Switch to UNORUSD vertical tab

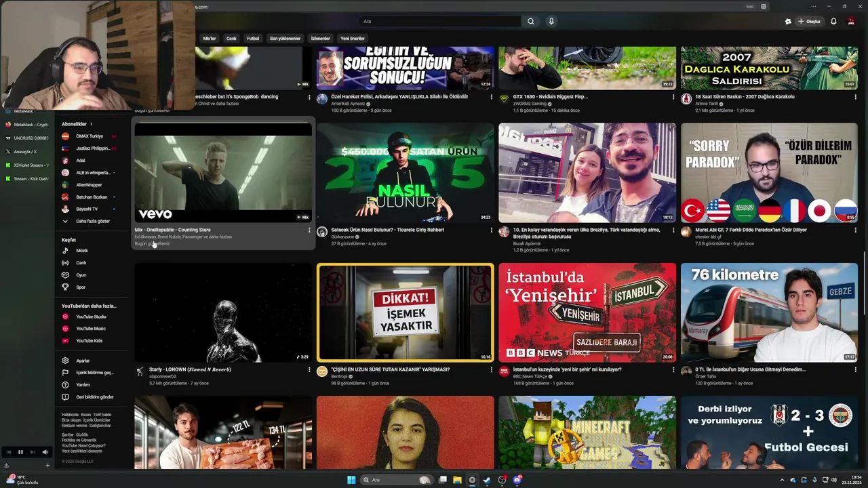point(27,138)
